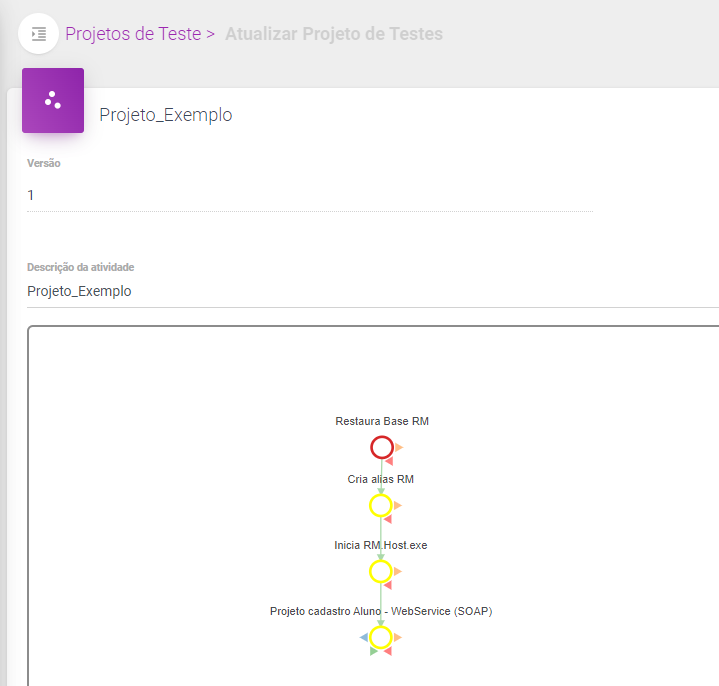
Task: Edit the Descrição da atividade field
Action: pos(372,291)
